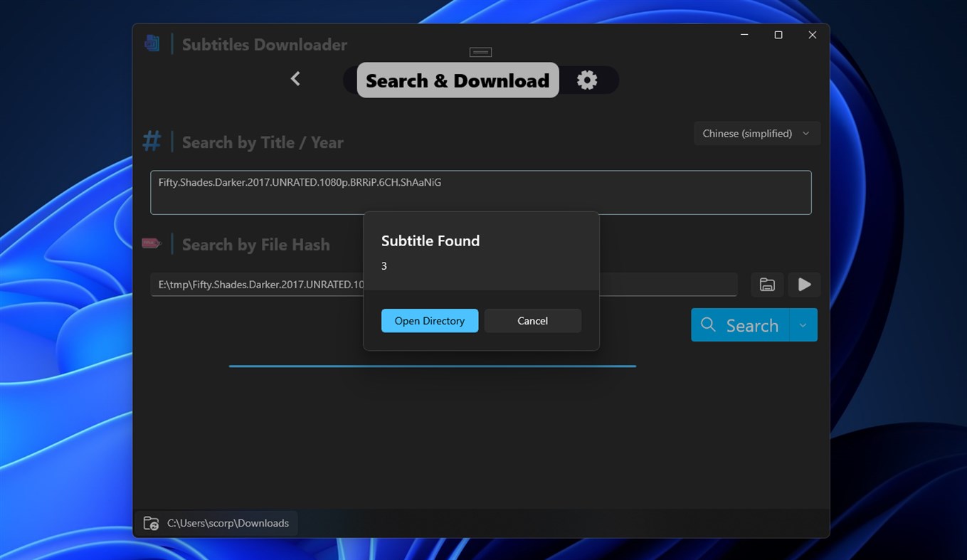Click the tag icon beside Search by File Hash
The image size is (967, 560).
[151, 243]
